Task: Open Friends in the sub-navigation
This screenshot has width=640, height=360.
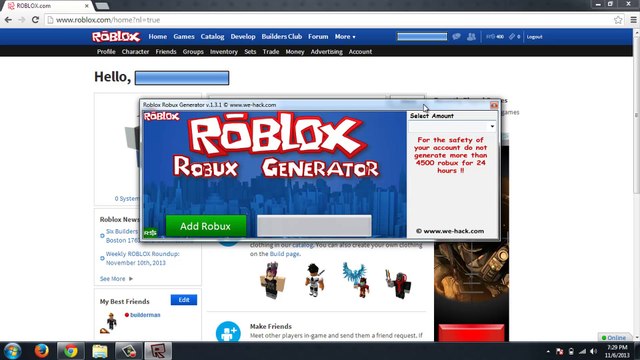Action: pos(166,52)
